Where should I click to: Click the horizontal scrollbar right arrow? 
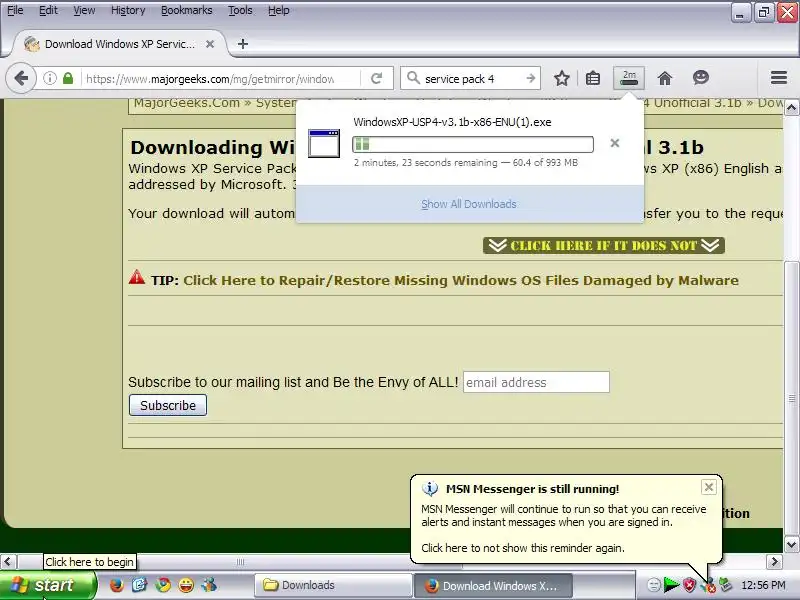point(774,562)
